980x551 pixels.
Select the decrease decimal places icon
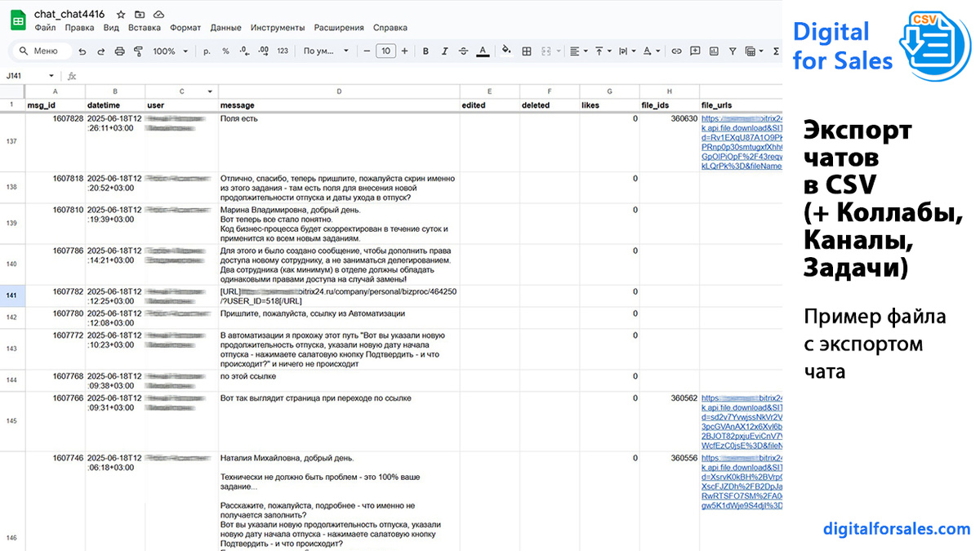(243, 51)
